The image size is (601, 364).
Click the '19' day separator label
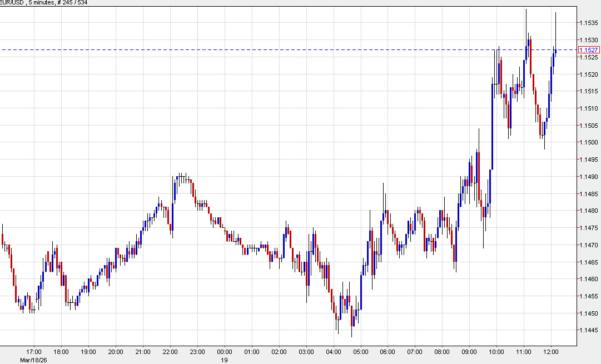225,359
